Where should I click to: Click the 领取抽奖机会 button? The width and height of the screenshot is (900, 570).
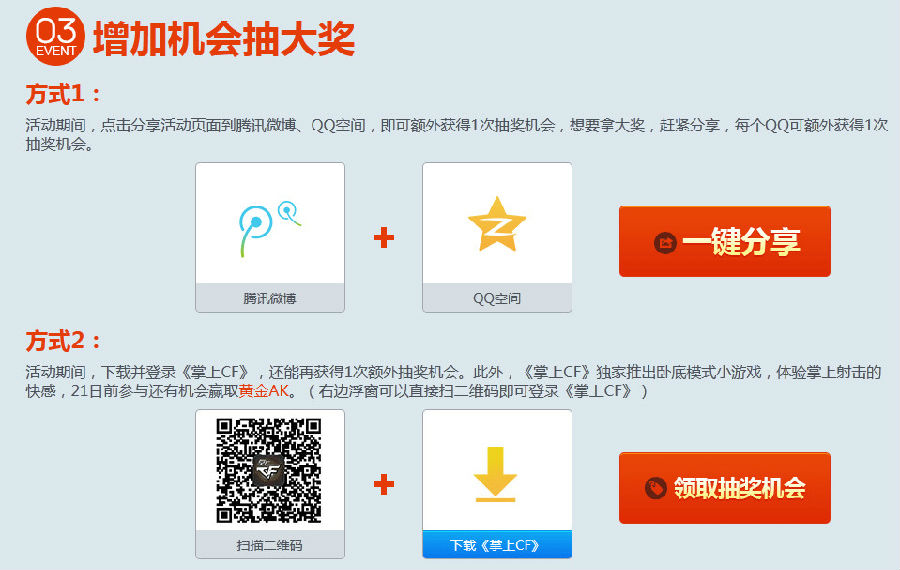[x=724, y=487]
